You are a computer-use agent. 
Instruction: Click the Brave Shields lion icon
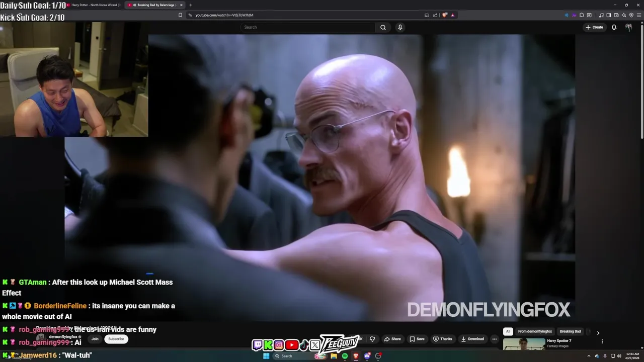tap(445, 15)
